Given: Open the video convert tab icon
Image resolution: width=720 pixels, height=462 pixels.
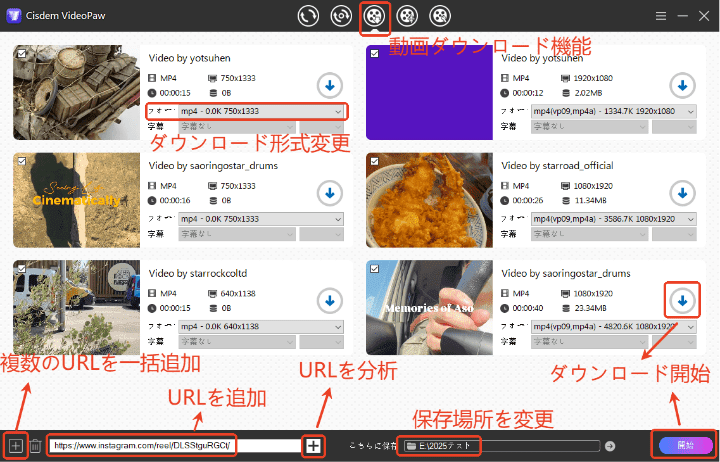Looking at the screenshot, I should pos(308,16).
